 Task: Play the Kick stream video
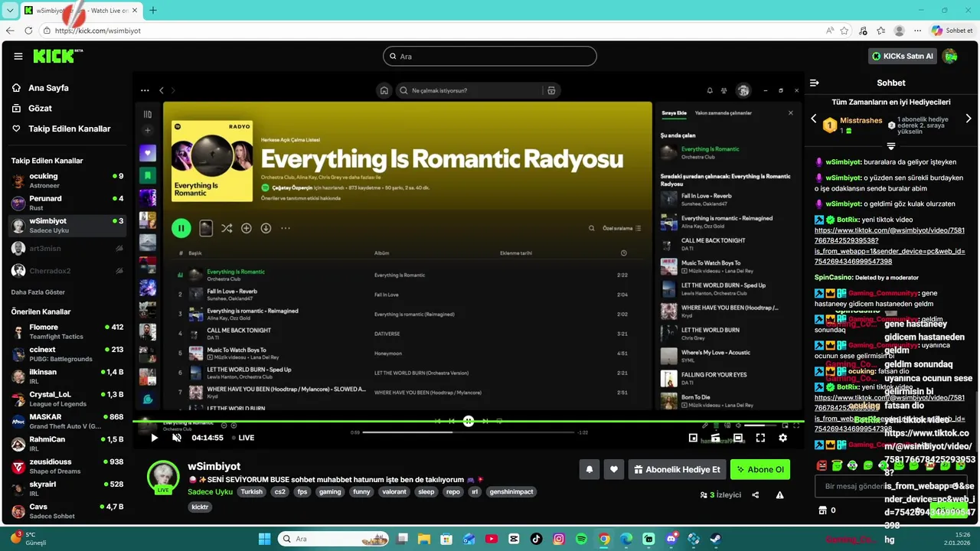click(154, 438)
